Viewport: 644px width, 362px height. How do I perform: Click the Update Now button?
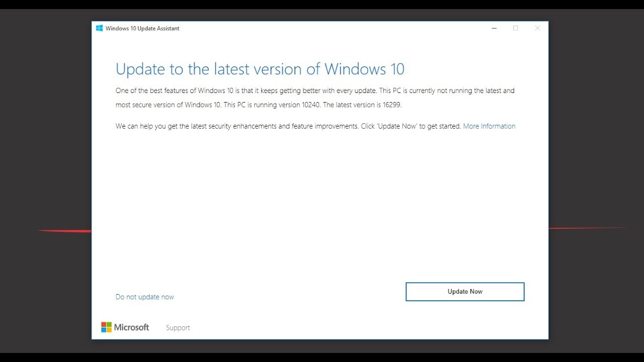click(x=465, y=292)
